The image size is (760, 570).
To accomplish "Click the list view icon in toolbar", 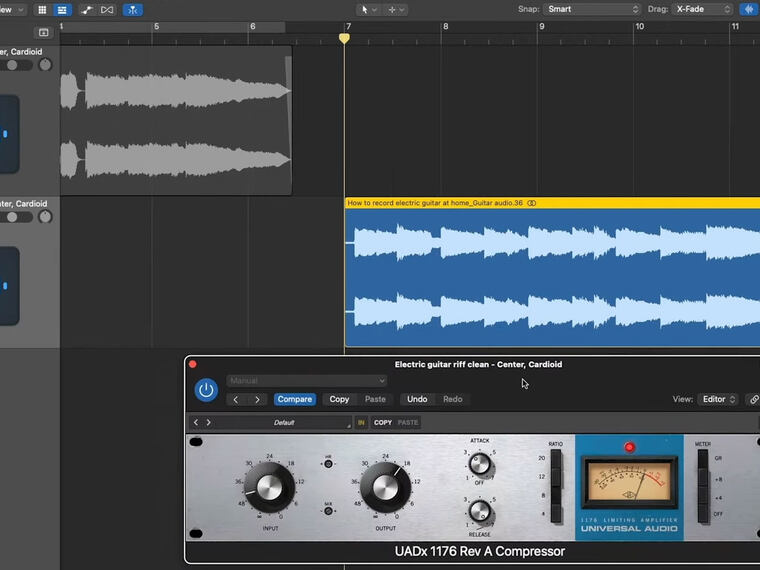I will pyautogui.click(x=60, y=9).
